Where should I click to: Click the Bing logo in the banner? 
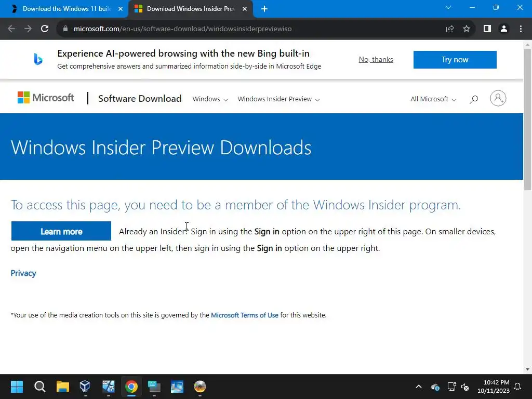pos(38,59)
